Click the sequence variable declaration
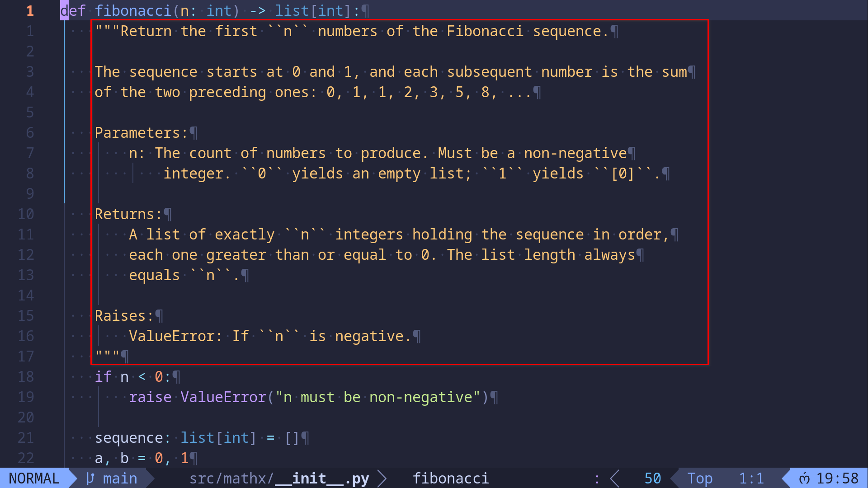Viewport: 868px width, 488px height. pos(128,437)
